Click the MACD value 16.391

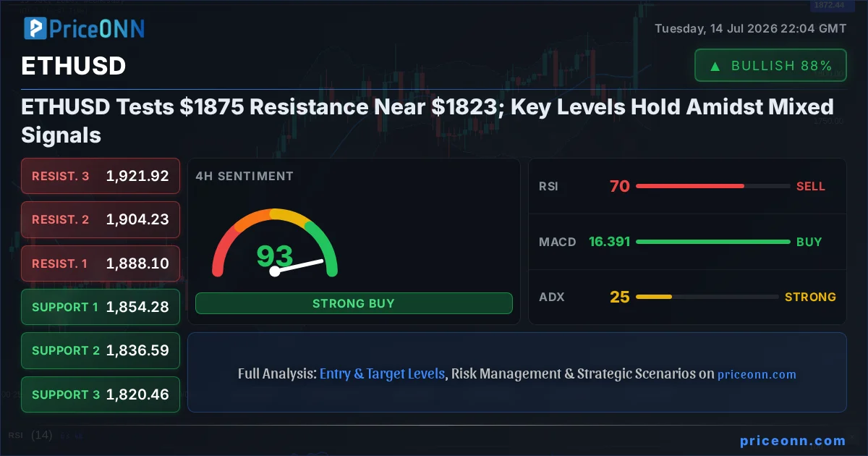coord(609,242)
